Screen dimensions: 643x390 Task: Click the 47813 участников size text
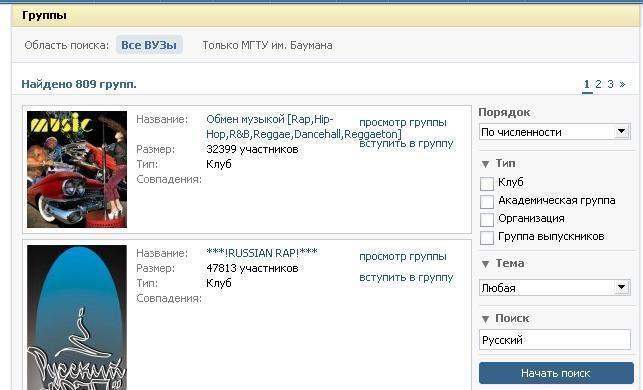click(252, 268)
